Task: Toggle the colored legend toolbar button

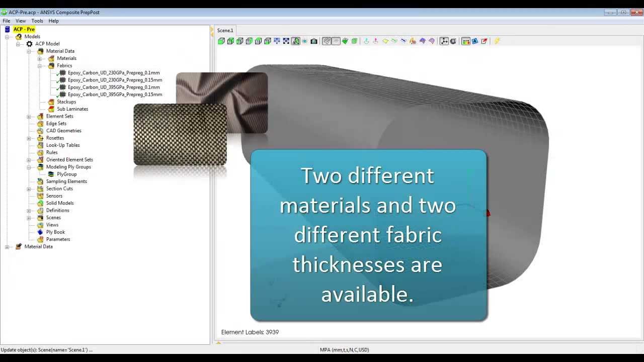Action: 465,41
